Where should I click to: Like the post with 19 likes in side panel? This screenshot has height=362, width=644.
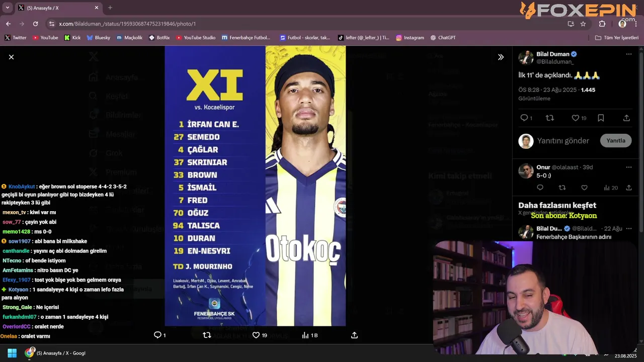(576, 118)
